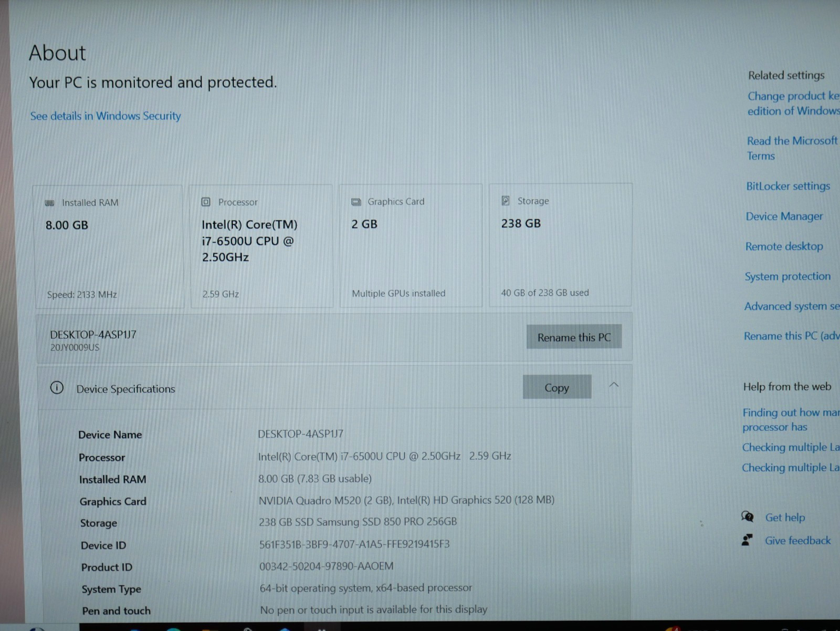Open Read the Microsoft Terms link
Image resolution: width=840 pixels, height=631 pixels.
792,148
